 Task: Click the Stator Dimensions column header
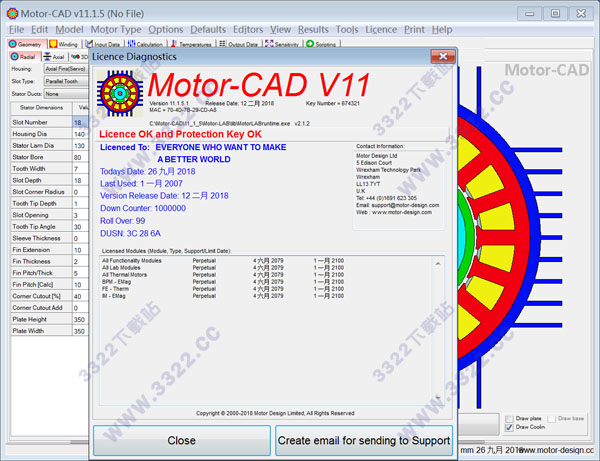coord(41,108)
